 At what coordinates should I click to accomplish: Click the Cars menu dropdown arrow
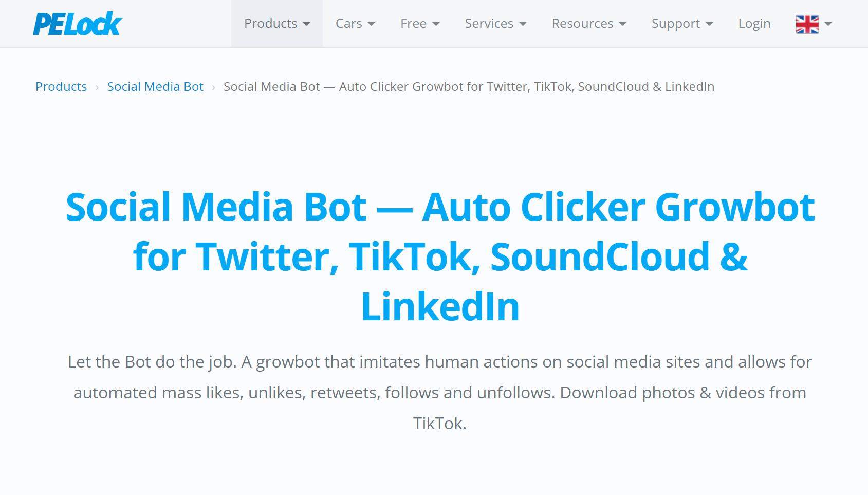(372, 24)
